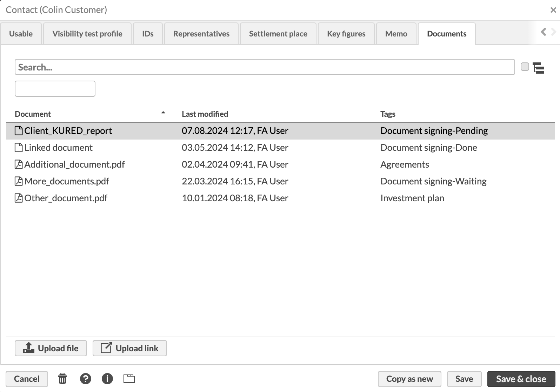Select More_documents.pdf in the list
Viewport: 560px width, 392px height.
[x=67, y=181]
